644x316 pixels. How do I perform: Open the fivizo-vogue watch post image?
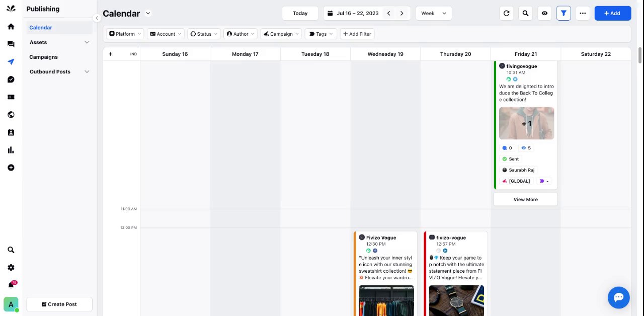pyautogui.click(x=456, y=300)
